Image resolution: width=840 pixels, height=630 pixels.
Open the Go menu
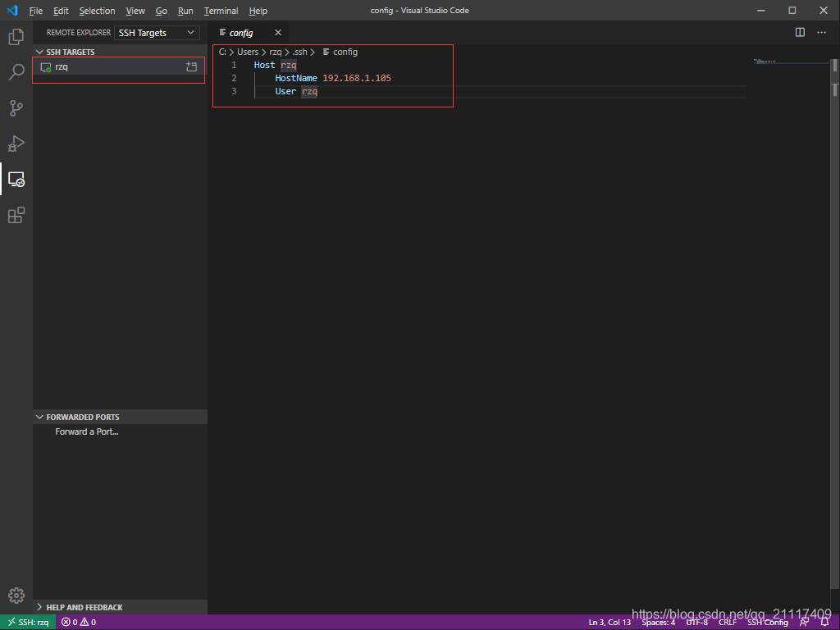[162, 11]
